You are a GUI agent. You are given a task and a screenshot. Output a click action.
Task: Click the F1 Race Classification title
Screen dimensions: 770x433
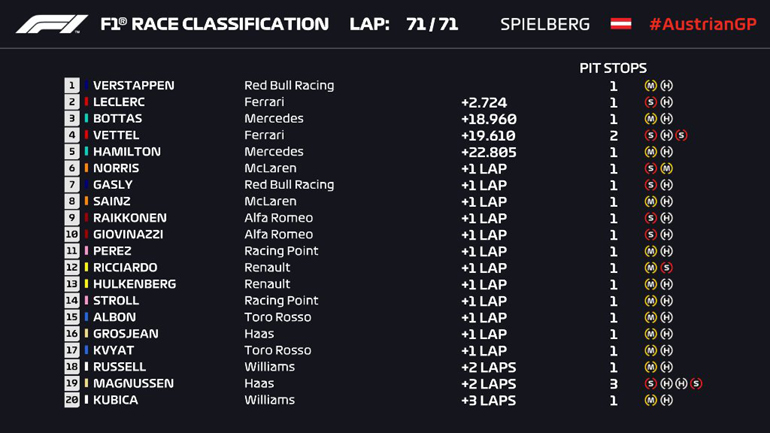[x=214, y=24]
